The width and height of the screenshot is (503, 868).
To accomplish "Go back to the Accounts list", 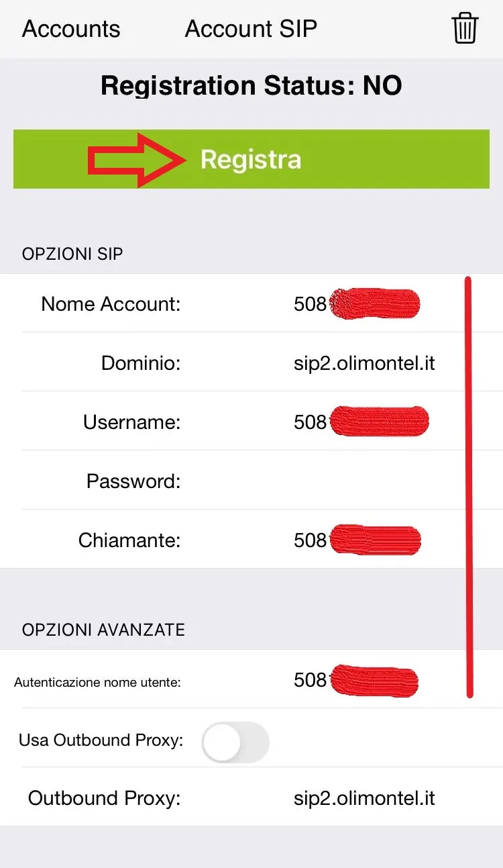I will point(71,29).
